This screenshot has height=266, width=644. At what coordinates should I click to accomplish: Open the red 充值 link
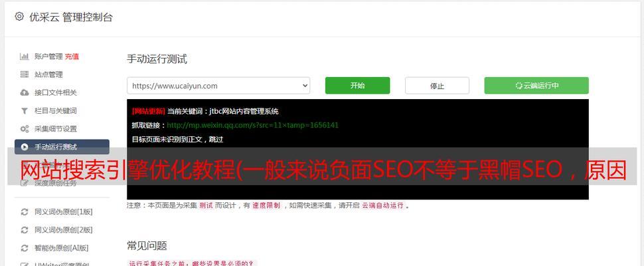[x=72, y=57]
